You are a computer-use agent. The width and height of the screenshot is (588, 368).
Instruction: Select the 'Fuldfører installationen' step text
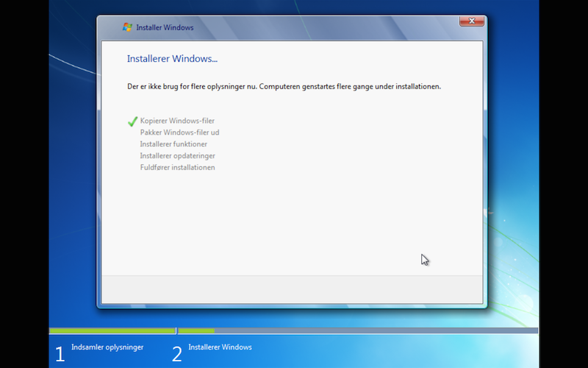(178, 167)
